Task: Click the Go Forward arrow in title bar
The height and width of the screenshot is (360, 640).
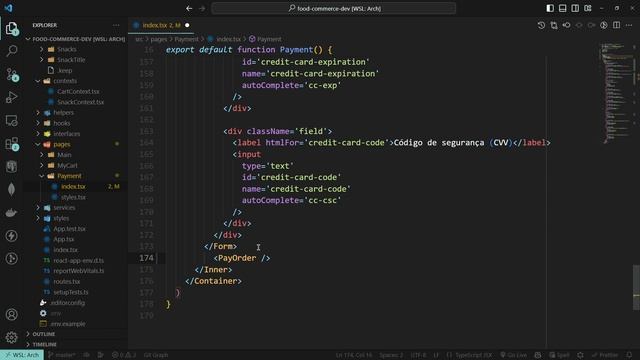Action: [x=202, y=8]
